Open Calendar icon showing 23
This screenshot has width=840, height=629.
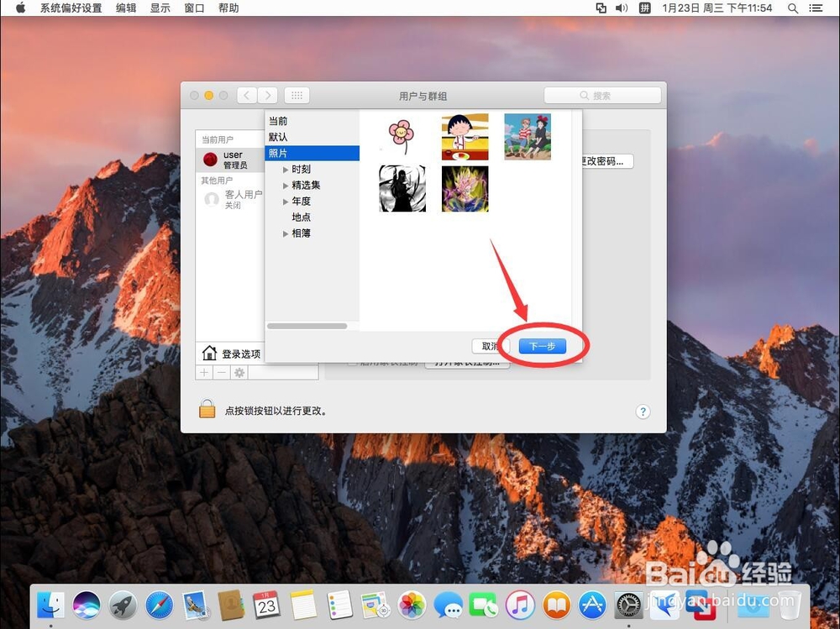click(267, 605)
